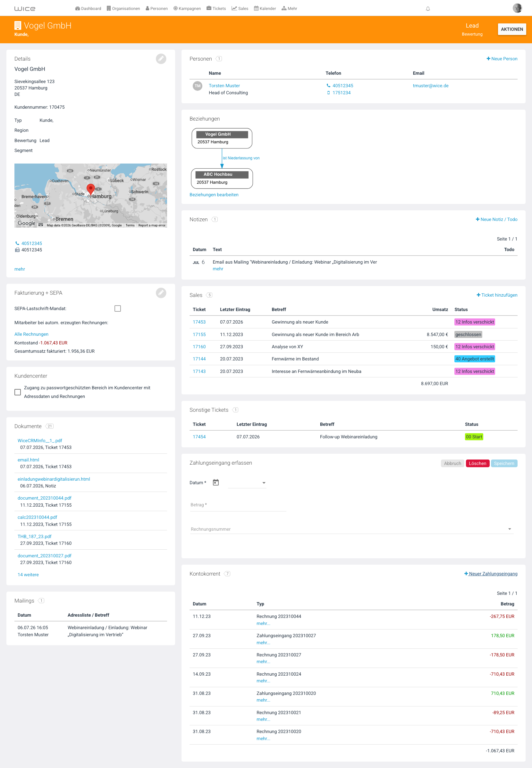
Task: Go to Kampagnen in the top navigation
Action: pyautogui.click(x=187, y=9)
